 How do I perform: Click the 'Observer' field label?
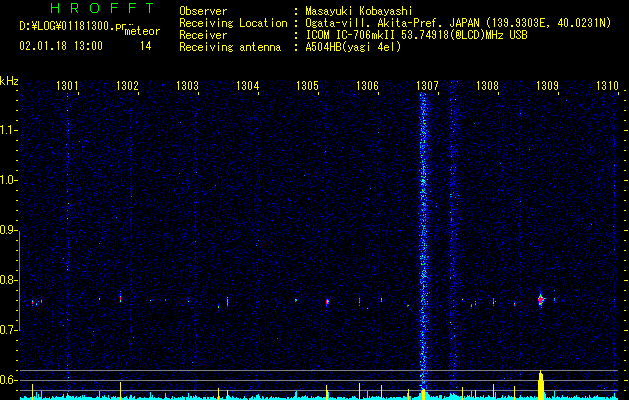(203, 11)
